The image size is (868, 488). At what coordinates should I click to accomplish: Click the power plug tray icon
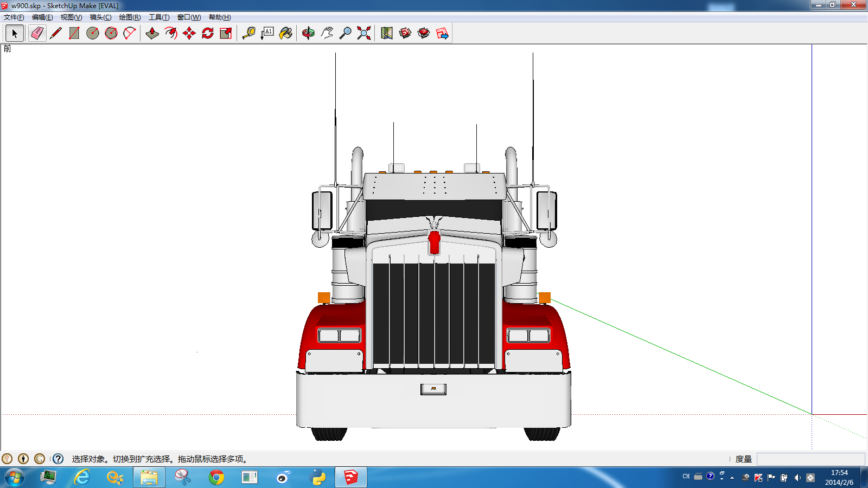pos(784,478)
